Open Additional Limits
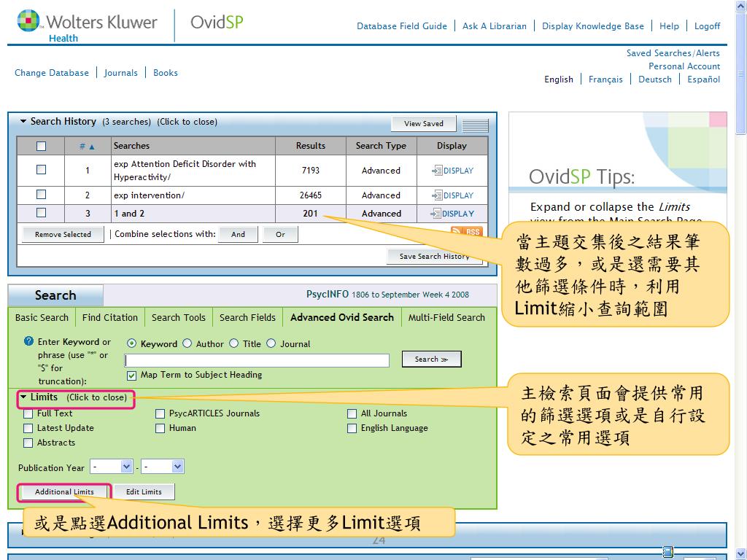The width and height of the screenshot is (747, 560). (64, 492)
